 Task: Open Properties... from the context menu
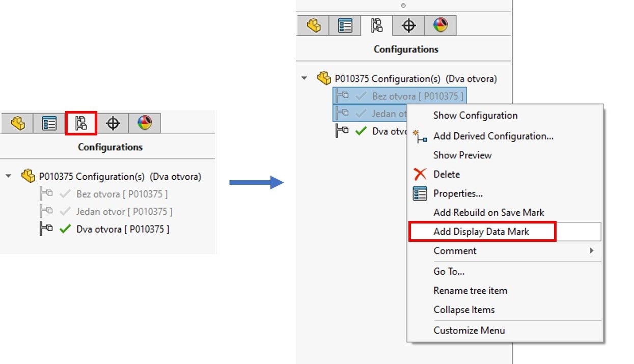point(458,193)
